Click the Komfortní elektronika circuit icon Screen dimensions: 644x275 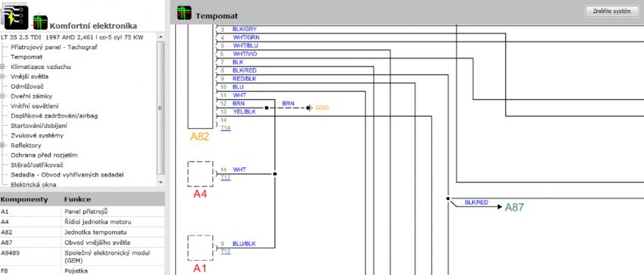(x=40, y=22)
